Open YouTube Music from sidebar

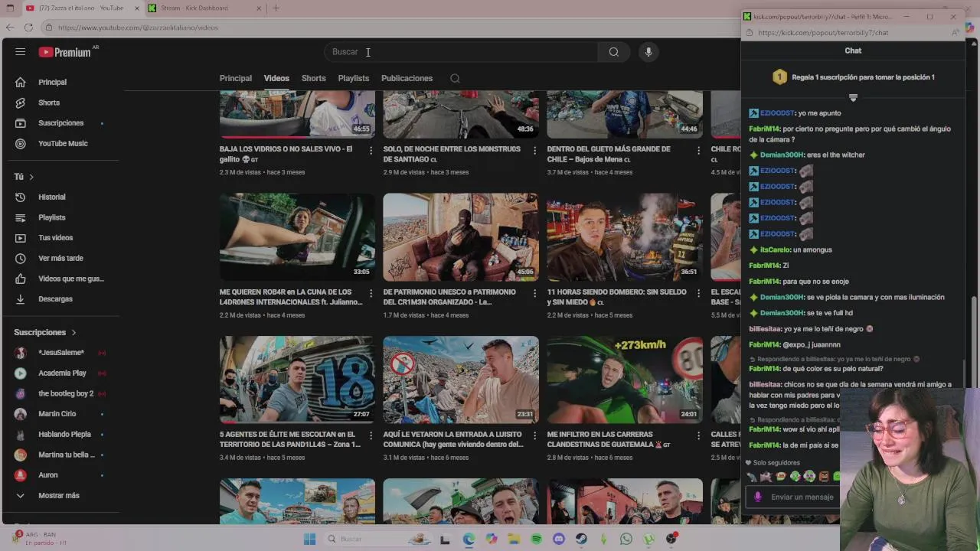pos(63,144)
